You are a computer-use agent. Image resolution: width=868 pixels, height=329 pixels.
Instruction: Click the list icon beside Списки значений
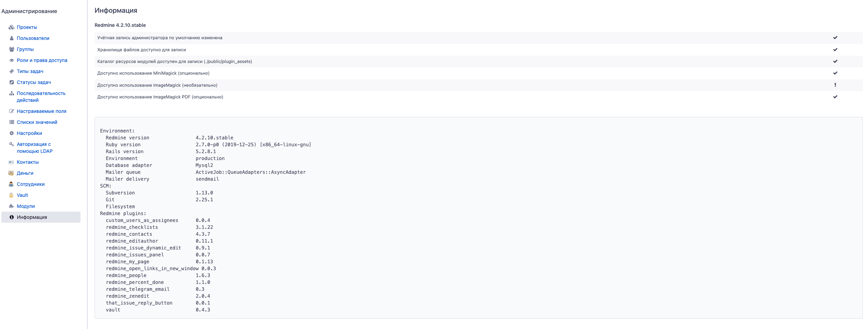(x=11, y=122)
